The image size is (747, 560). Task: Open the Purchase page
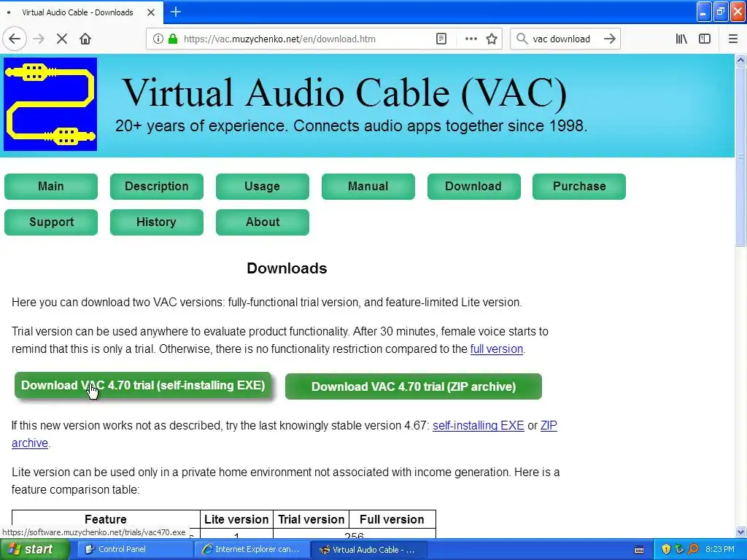(579, 186)
